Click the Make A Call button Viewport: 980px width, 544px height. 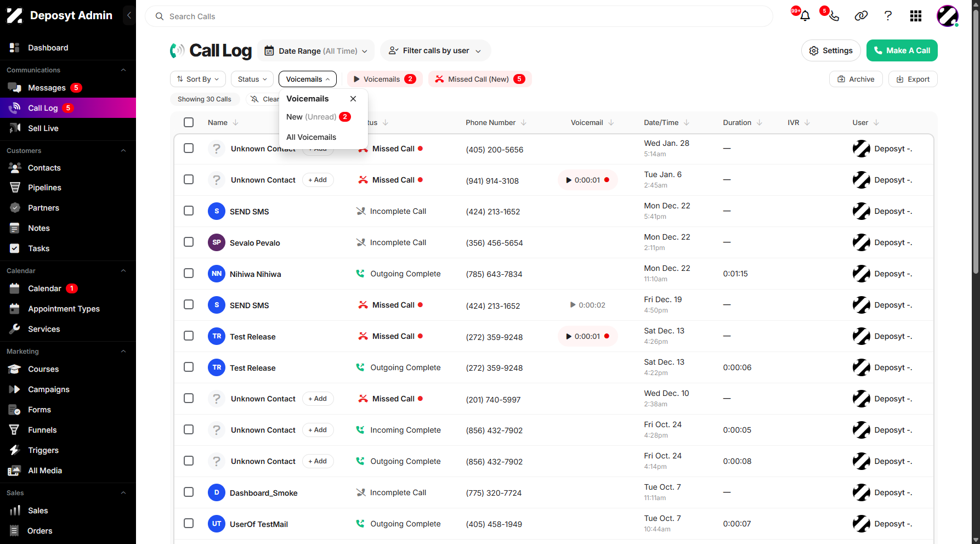tap(902, 50)
